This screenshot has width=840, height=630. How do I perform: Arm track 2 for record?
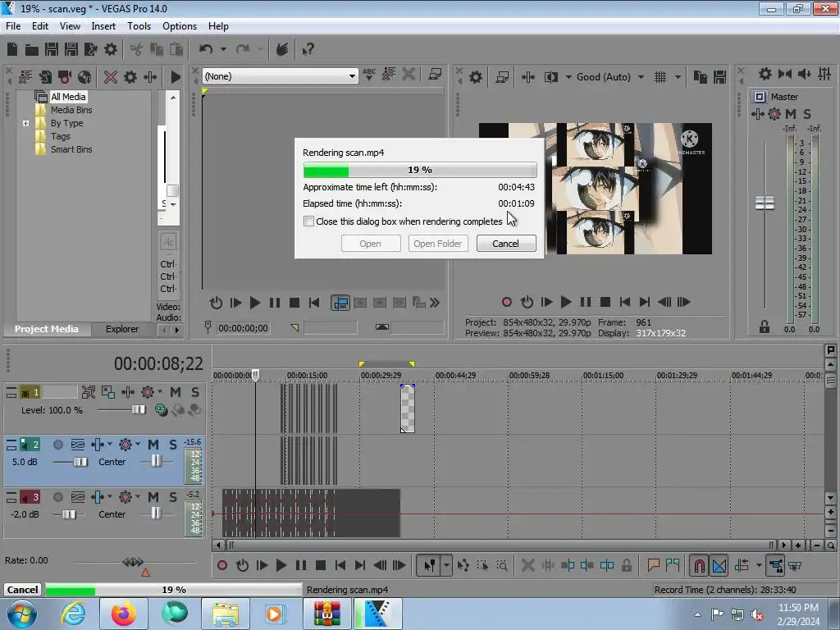click(58, 445)
